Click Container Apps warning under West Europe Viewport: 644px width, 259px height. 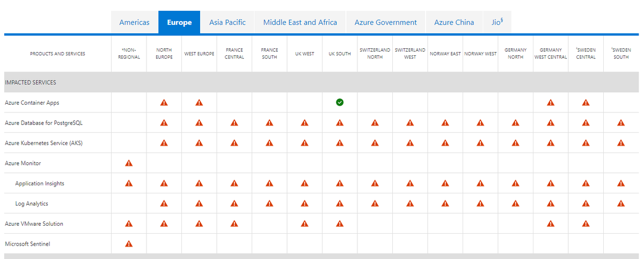(x=199, y=103)
